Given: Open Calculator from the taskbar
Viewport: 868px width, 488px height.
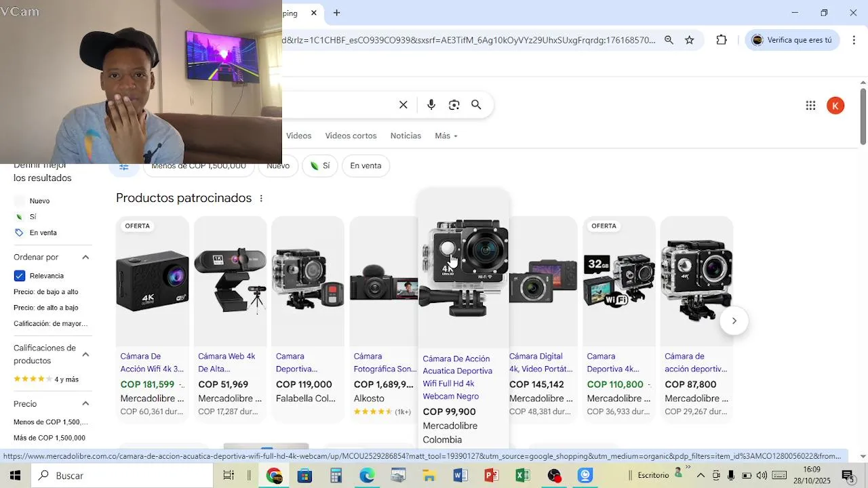Looking at the screenshot, I should tap(336, 475).
